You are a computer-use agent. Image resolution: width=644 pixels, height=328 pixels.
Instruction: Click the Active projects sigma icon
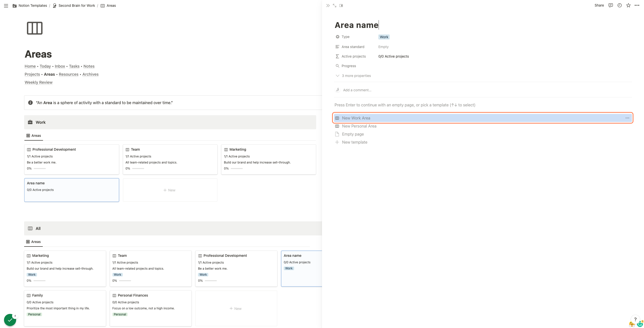click(x=338, y=56)
